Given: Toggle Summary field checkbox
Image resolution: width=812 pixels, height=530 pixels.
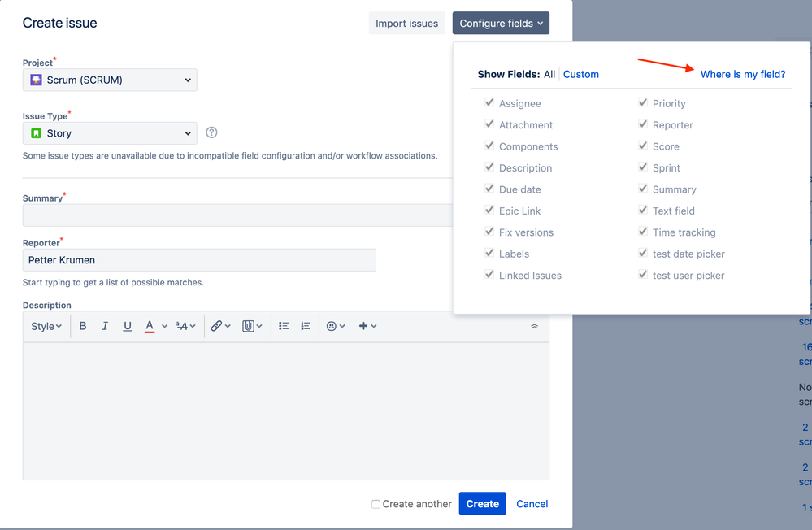Looking at the screenshot, I should point(643,189).
